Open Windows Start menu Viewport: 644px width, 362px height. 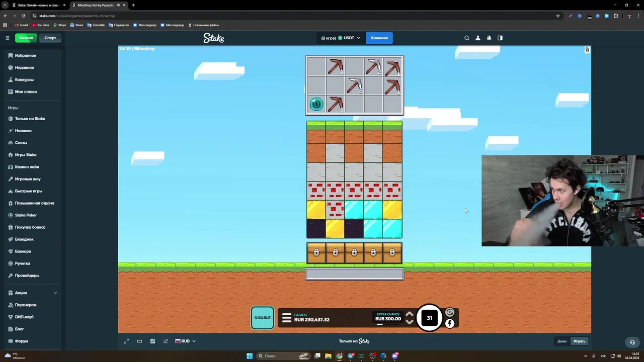[x=250, y=356]
